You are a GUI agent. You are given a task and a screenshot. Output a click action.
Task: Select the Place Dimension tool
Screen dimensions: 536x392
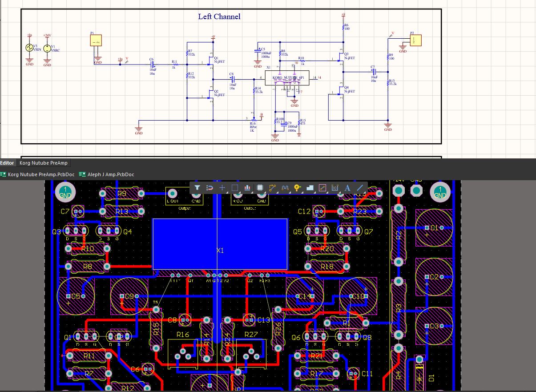pyautogui.click(x=335, y=188)
